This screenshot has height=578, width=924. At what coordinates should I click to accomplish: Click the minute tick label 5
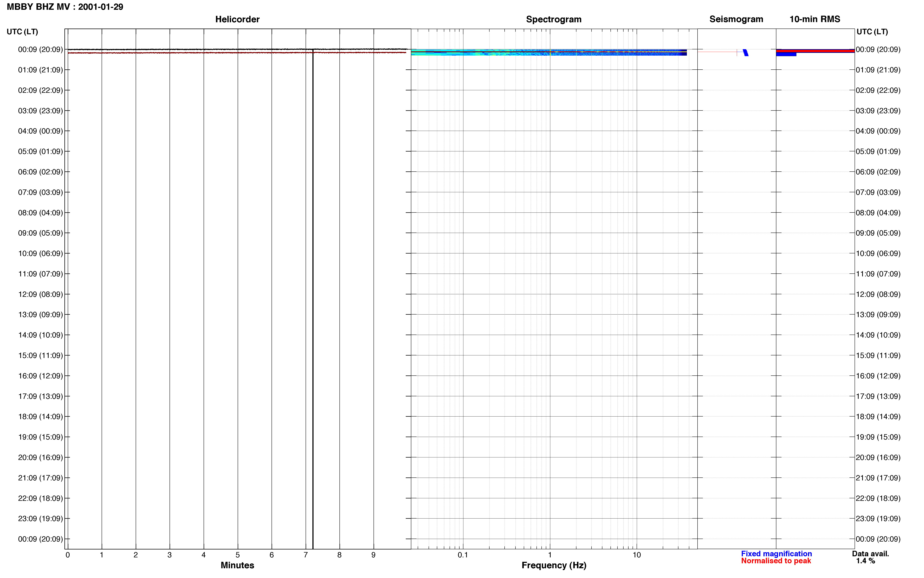point(238,555)
